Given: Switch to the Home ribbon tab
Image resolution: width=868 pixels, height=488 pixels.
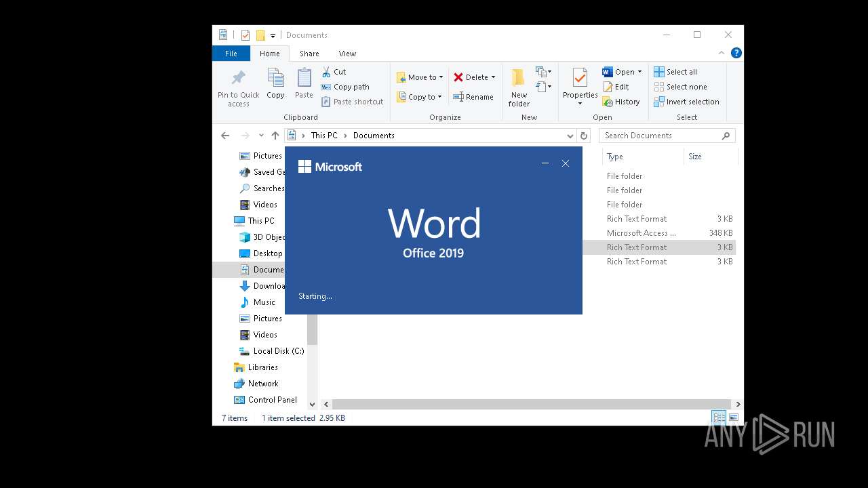Looking at the screenshot, I should click(x=269, y=54).
